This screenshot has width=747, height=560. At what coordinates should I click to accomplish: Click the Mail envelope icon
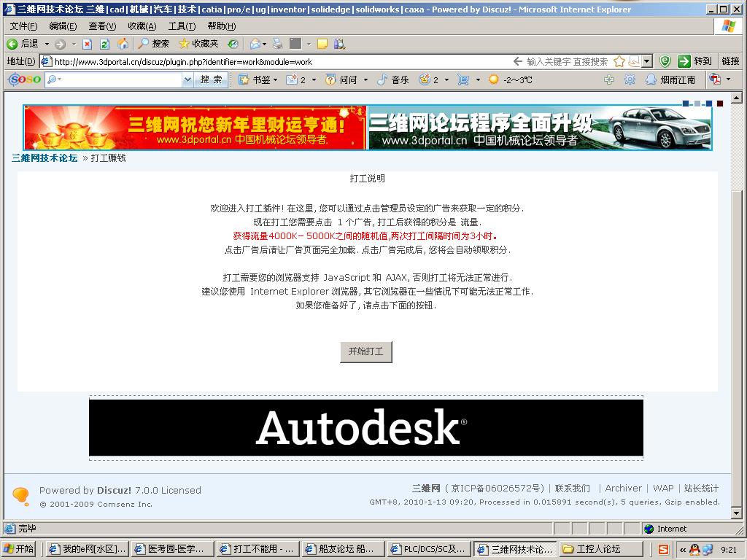255,44
